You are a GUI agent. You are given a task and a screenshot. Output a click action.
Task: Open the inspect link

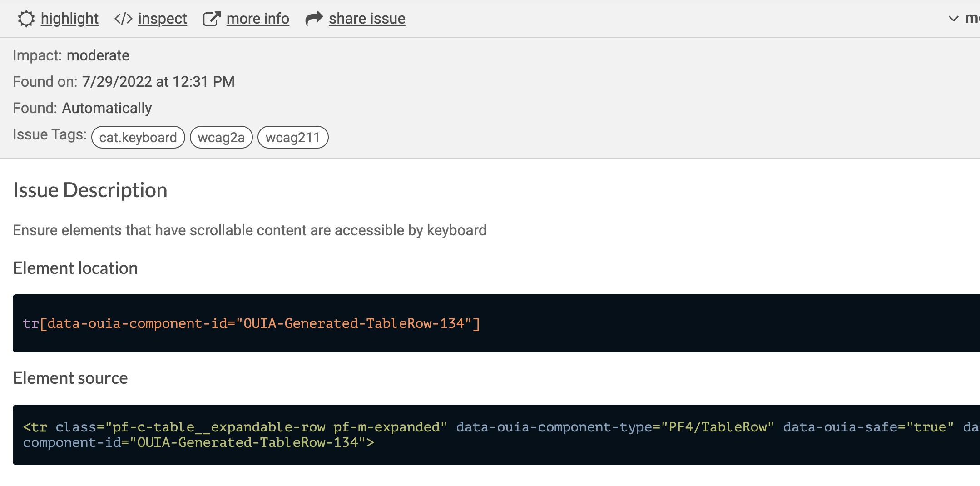tap(163, 19)
